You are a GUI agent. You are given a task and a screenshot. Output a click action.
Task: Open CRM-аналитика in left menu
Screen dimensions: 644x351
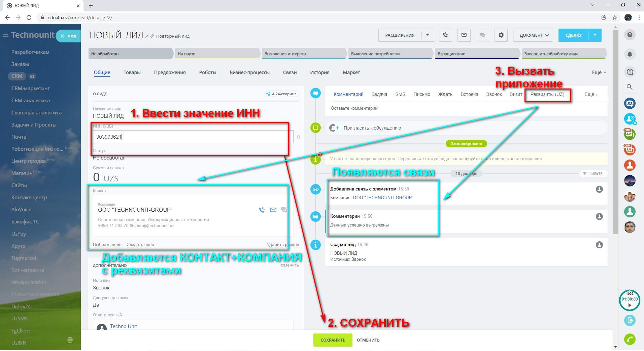pyautogui.click(x=31, y=100)
